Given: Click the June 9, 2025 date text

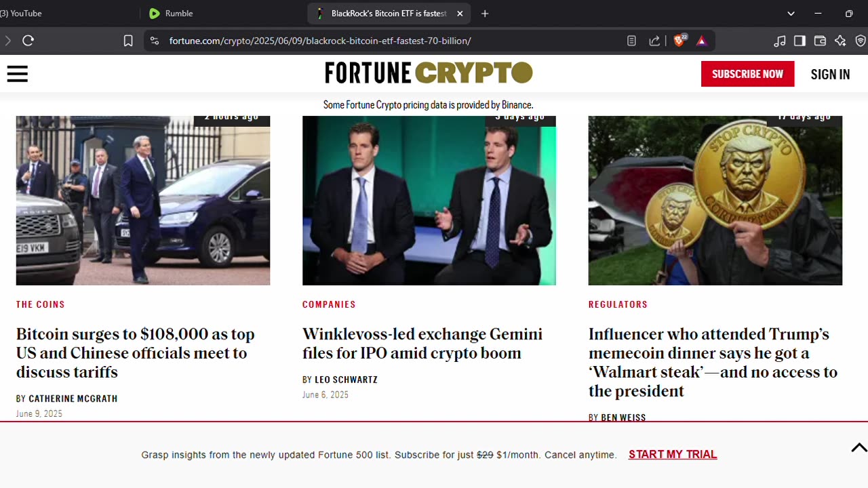Looking at the screenshot, I should [39, 413].
